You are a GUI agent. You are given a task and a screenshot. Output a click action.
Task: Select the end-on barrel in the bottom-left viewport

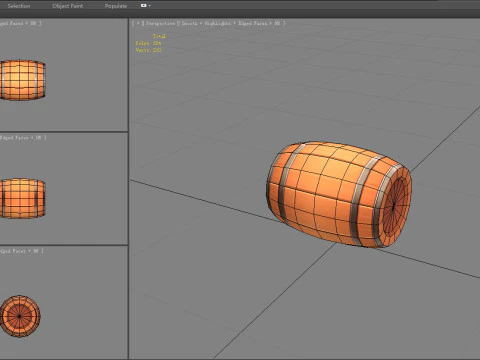click(20, 316)
